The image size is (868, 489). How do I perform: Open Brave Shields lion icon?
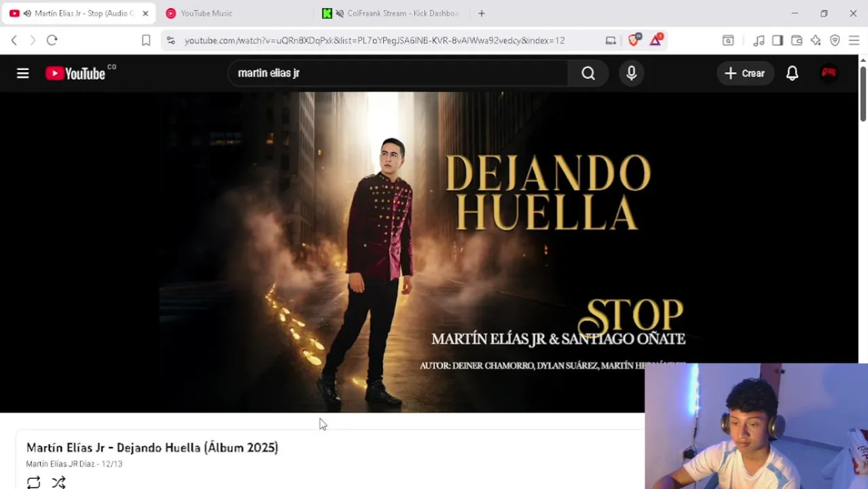click(634, 40)
